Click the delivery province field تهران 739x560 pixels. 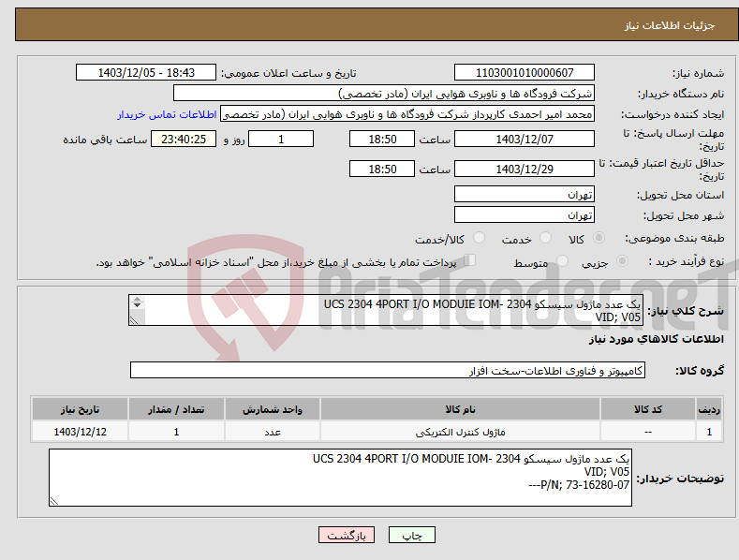(525, 194)
